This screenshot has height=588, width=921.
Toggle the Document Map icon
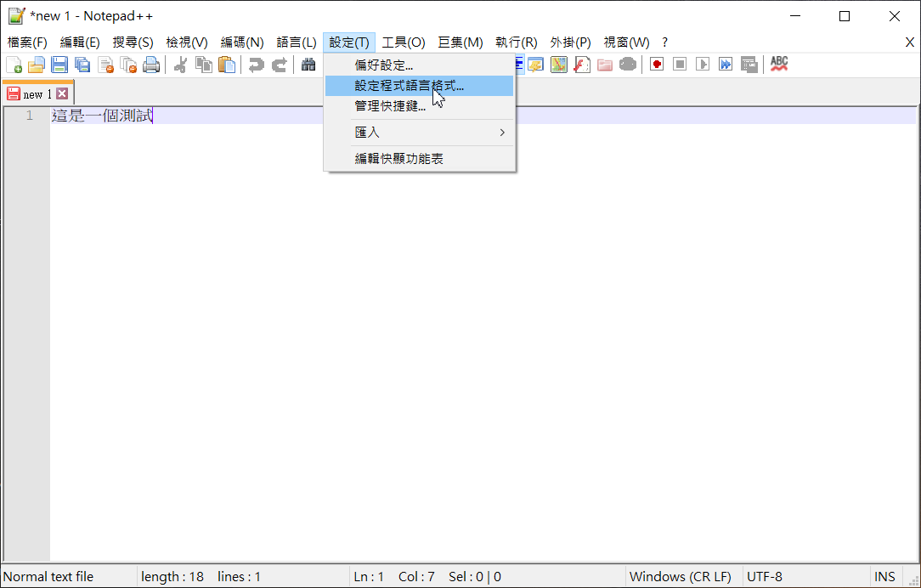click(x=558, y=65)
